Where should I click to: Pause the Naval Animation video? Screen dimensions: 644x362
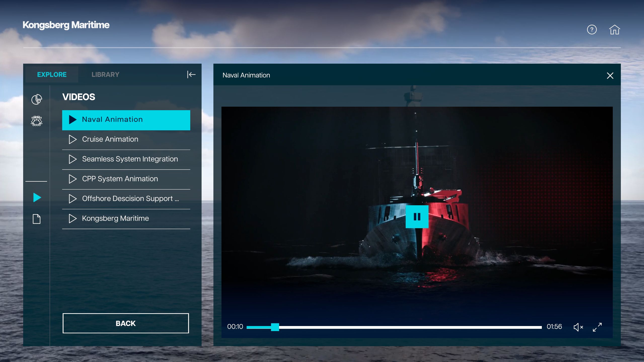click(x=417, y=217)
